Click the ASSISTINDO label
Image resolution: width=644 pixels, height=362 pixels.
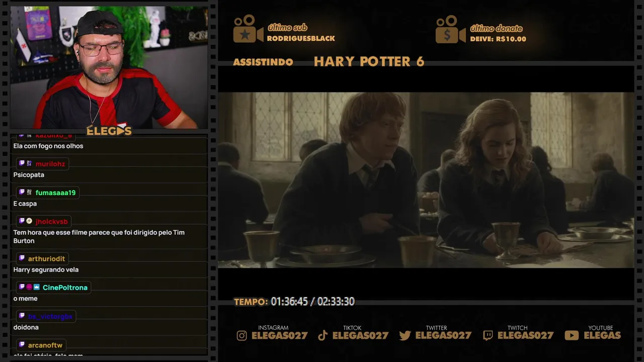263,62
